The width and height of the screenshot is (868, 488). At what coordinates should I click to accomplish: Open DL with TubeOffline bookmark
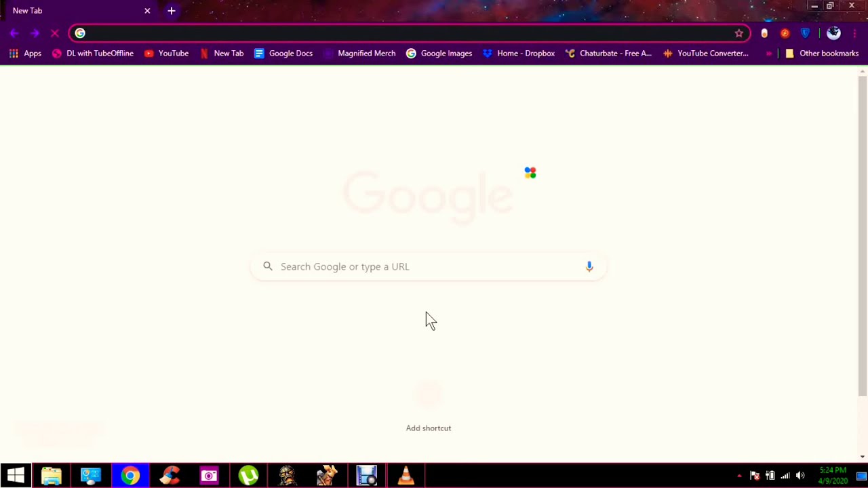click(x=93, y=53)
